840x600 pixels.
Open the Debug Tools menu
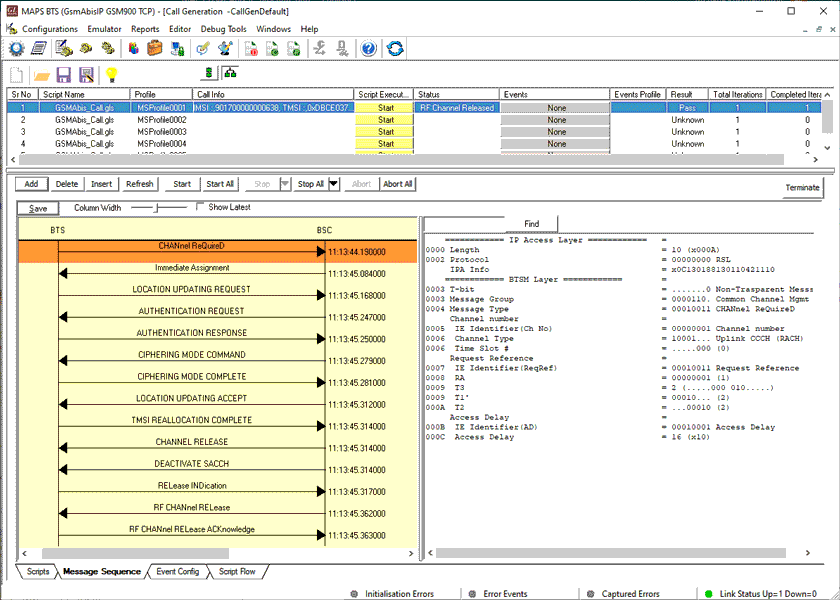pos(223,29)
